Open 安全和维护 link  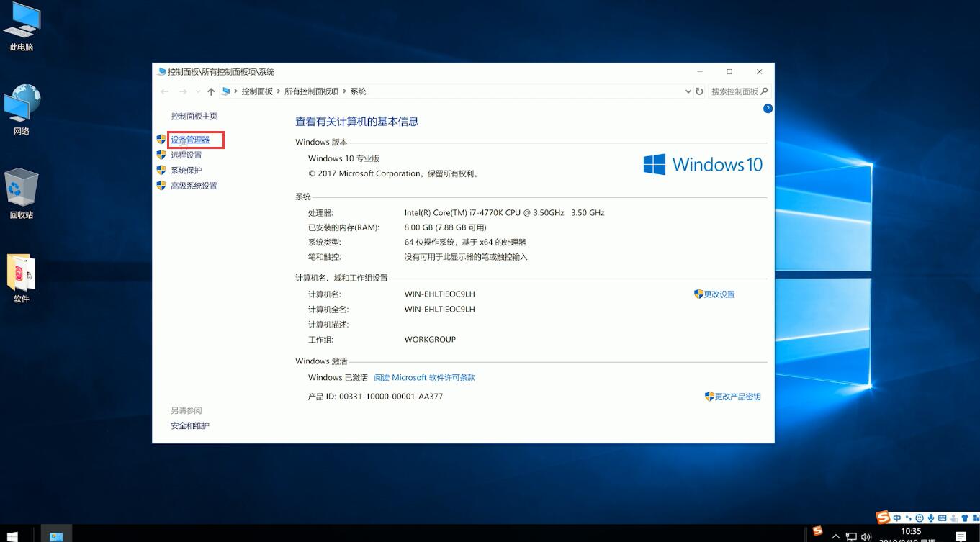(x=190, y=426)
